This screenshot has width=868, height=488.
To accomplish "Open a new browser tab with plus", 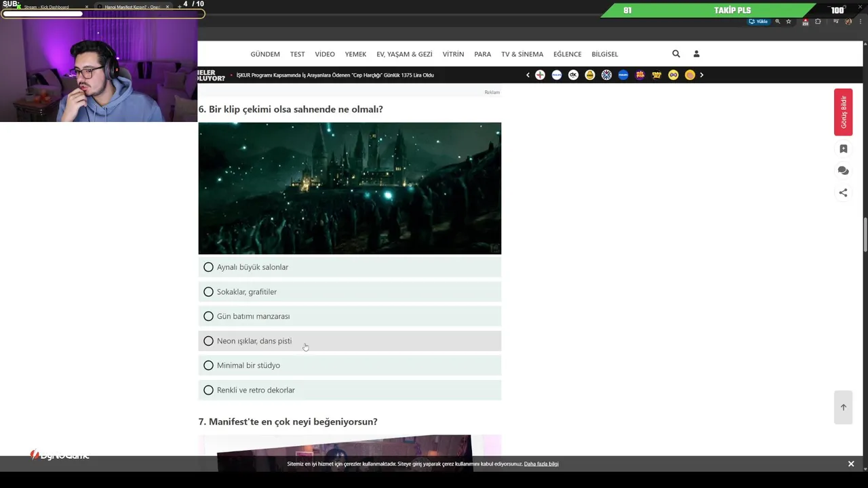I will pyautogui.click(x=179, y=7).
